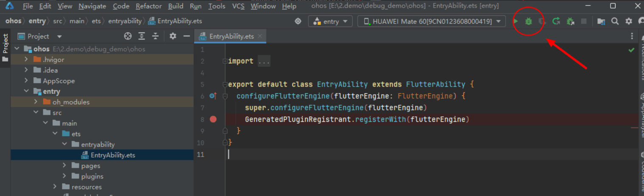Expand the .hvigor folder
Viewport: 644px width, 196px height.
pyautogui.click(x=26, y=59)
